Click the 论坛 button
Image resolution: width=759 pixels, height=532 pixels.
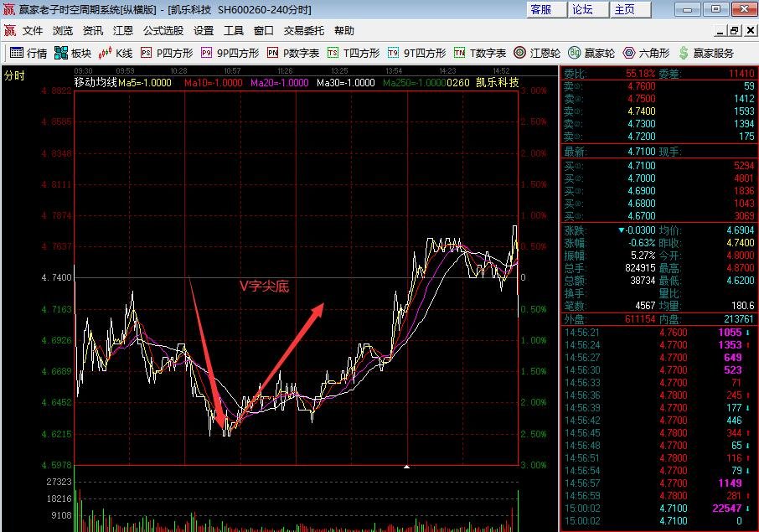[x=588, y=10]
